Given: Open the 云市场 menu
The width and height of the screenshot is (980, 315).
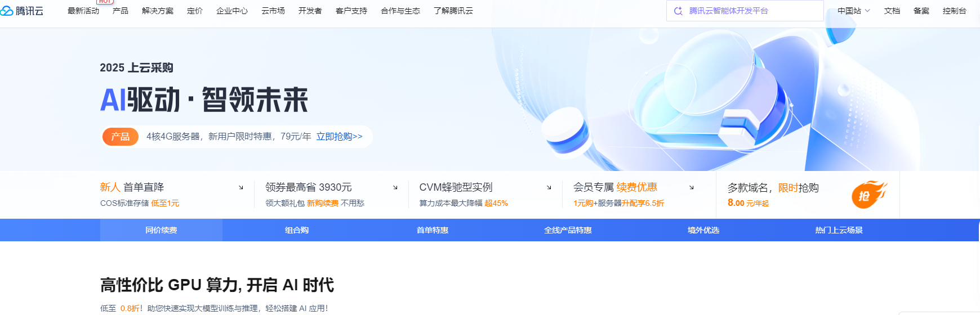Looking at the screenshot, I should (x=273, y=11).
